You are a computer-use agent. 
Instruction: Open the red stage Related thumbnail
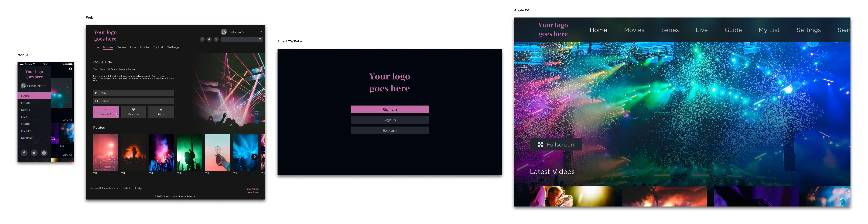105,152
